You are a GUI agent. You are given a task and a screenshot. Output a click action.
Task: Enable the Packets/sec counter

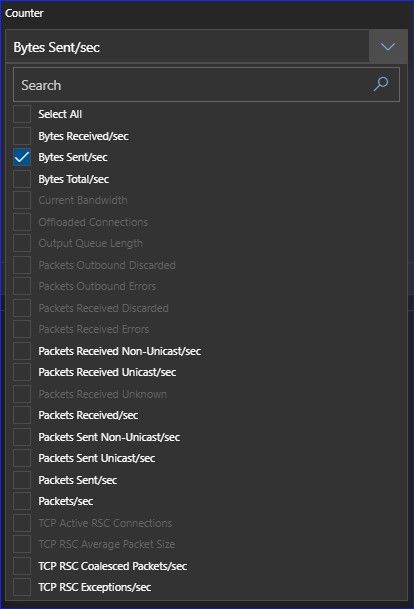22,501
